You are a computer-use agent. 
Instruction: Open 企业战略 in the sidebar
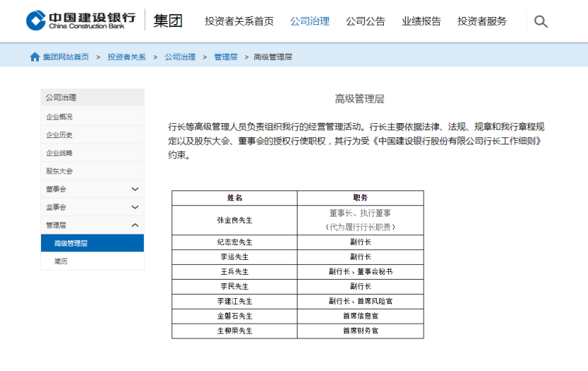(x=60, y=153)
